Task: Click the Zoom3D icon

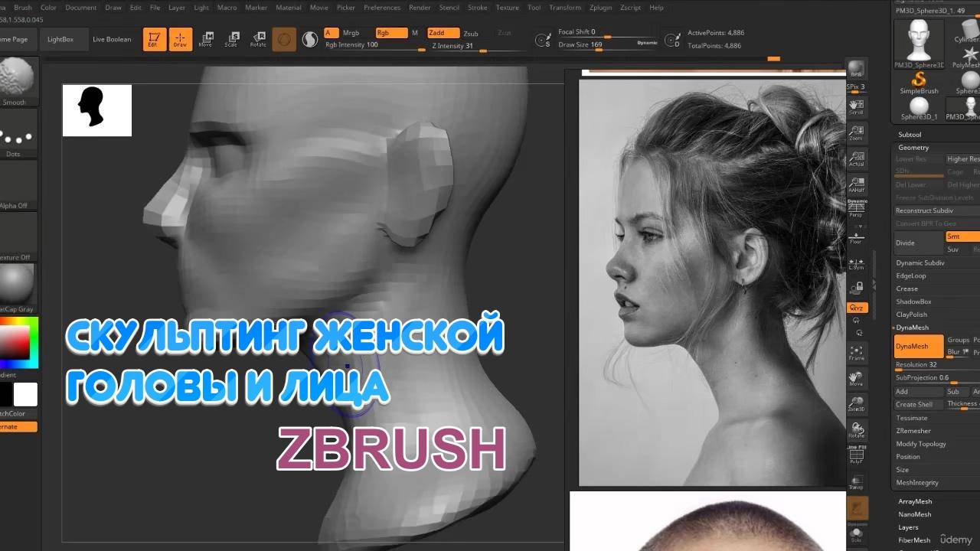Action: click(x=856, y=403)
